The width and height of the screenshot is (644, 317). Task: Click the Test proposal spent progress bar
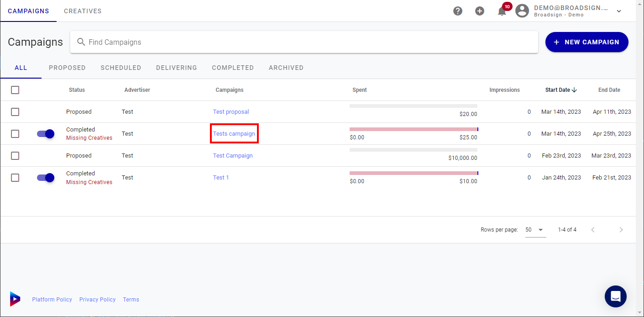point(414,106)
